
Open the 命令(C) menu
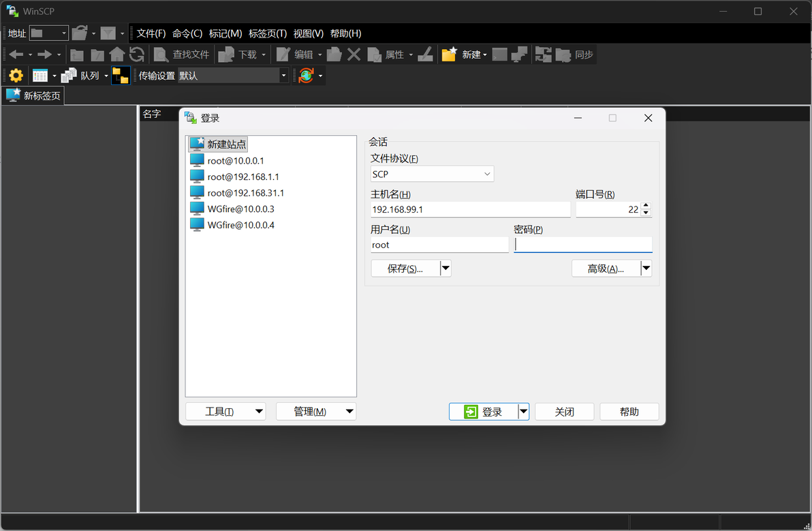pyautogui.click(x=187, y=33)
